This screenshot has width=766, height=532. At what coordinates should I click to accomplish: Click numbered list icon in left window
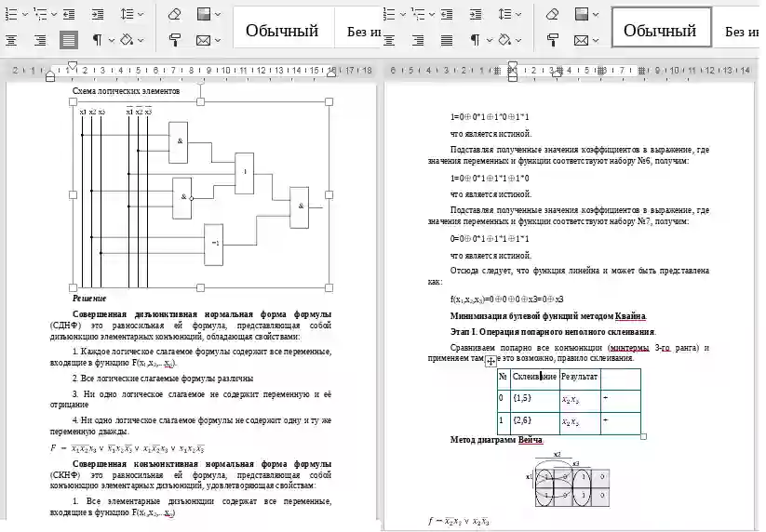click(x=11, y=14)
